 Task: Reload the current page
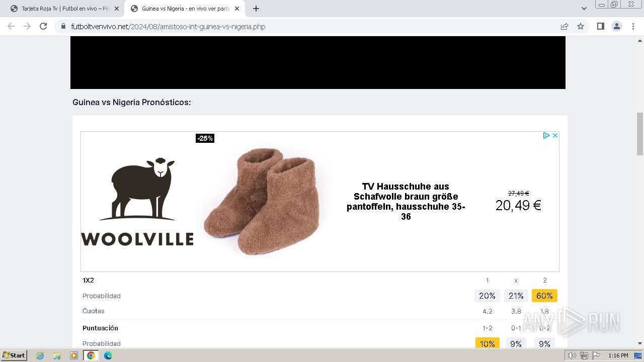click(43, 26)
